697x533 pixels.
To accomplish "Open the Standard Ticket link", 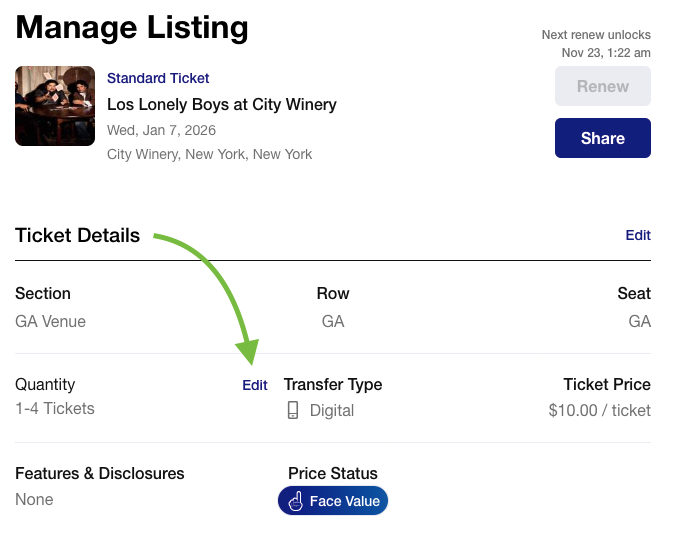I will coord(158,78).
